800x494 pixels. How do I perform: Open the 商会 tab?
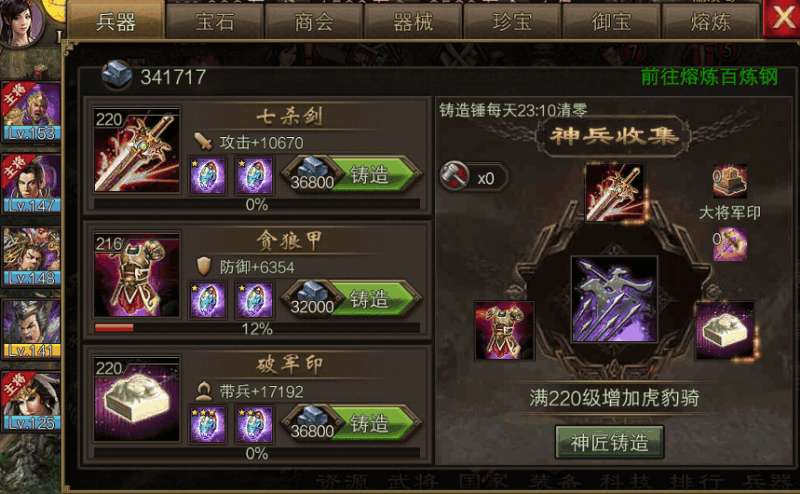pos(314,22)
